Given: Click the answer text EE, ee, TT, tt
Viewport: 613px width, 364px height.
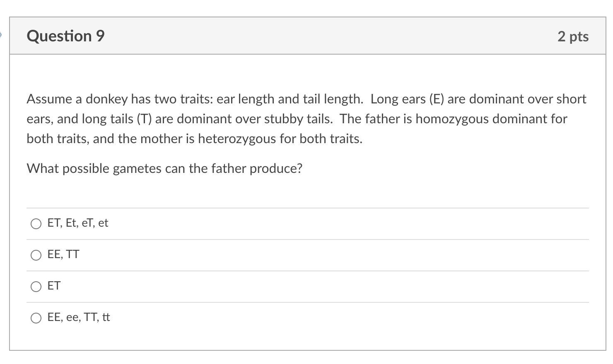Looking at the screenshot, I should (x=78, y=318).
